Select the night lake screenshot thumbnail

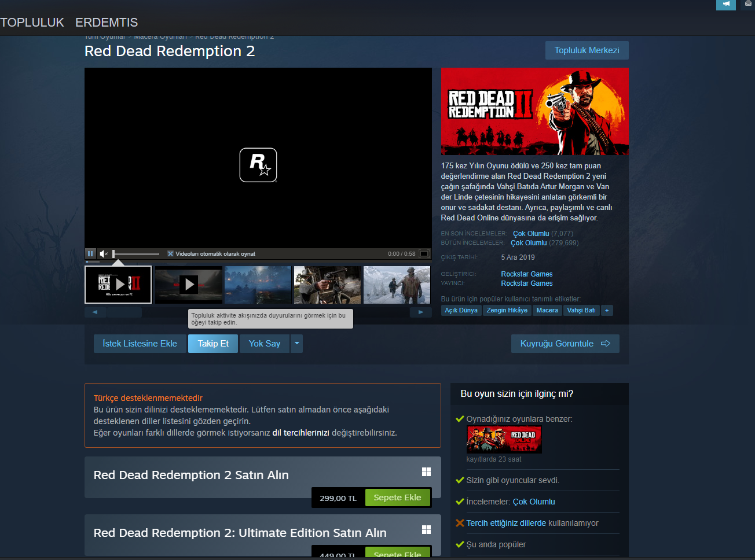(258, 285)
